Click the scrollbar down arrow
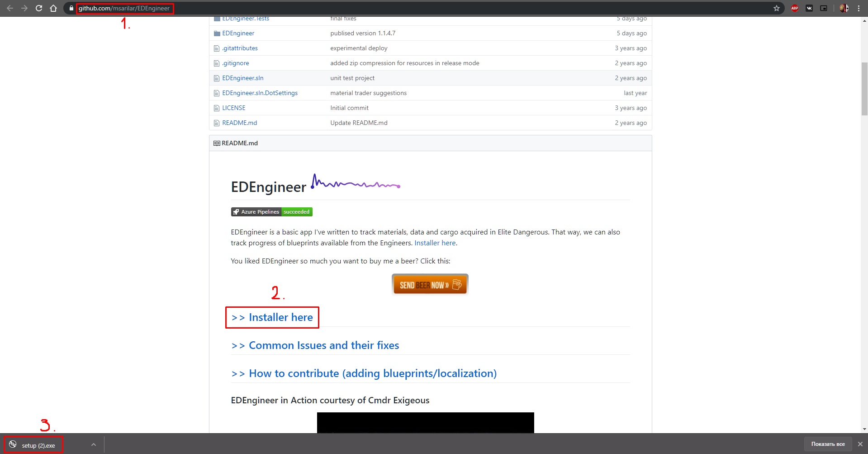Screen dimensions: 868x454 click(864, 429)
